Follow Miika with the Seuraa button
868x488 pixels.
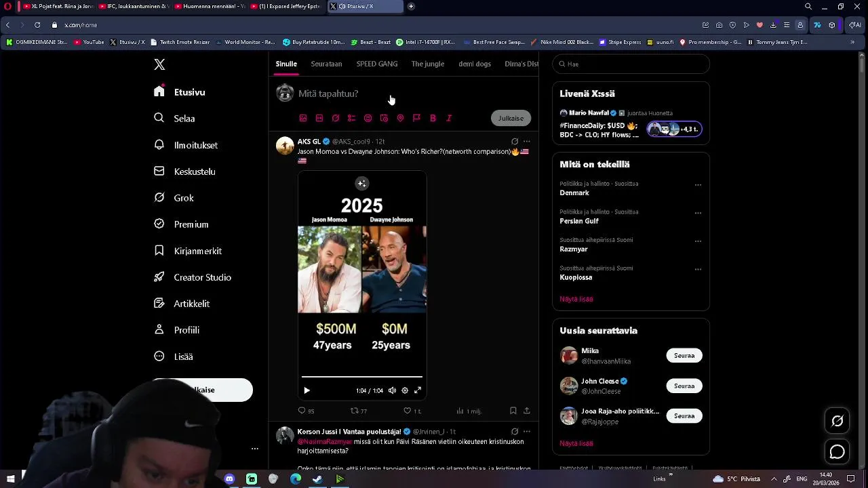coord(684,355)
